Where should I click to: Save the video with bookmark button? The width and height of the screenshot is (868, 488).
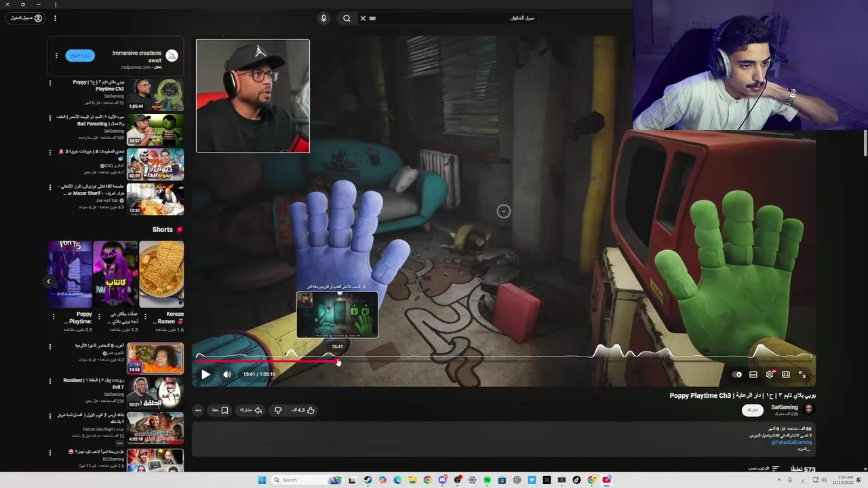[x=220, y=410]
